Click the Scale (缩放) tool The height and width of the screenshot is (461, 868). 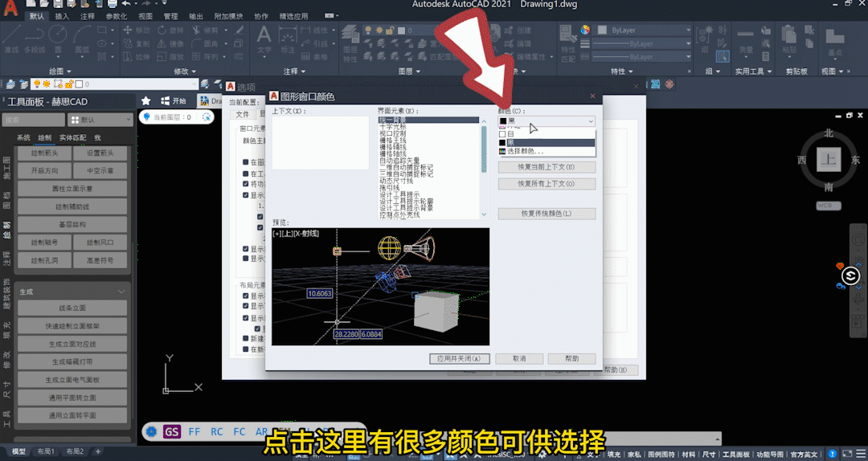pos(170,56)
